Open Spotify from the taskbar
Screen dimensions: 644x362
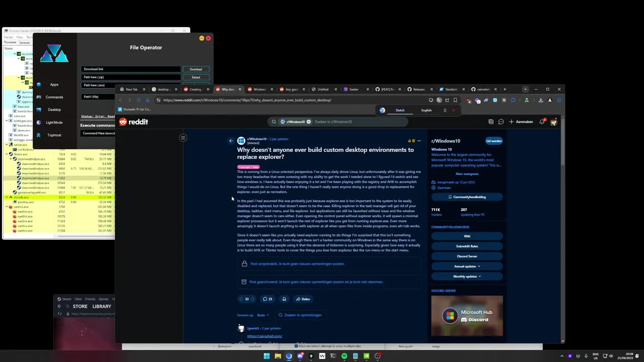344,356
